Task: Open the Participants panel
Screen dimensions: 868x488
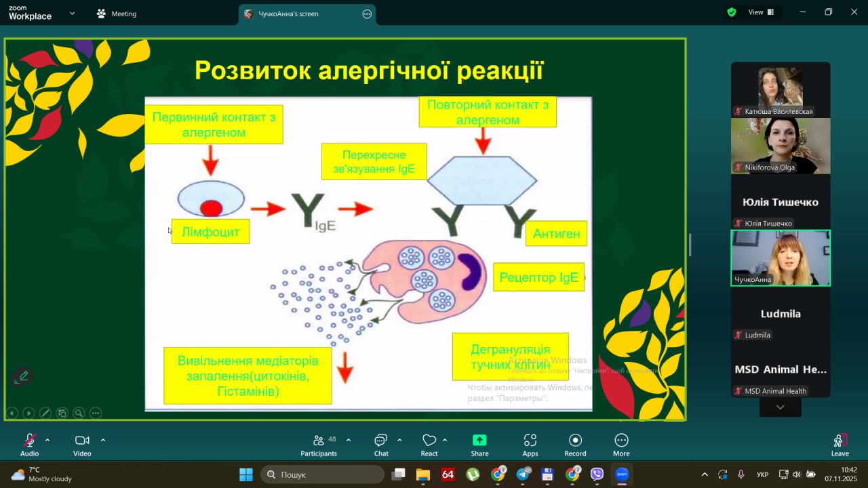Action: (319, 444)
